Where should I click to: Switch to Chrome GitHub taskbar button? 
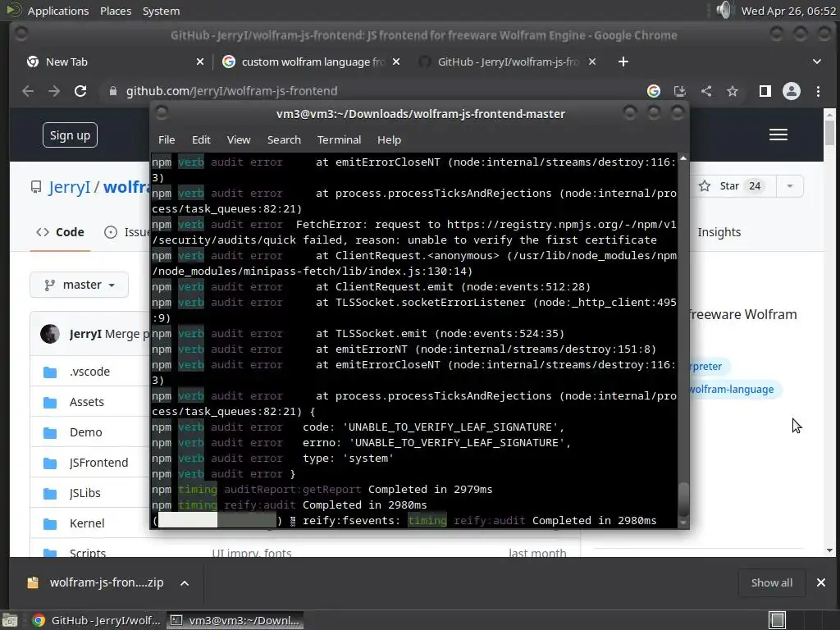(x=97, y=620)
